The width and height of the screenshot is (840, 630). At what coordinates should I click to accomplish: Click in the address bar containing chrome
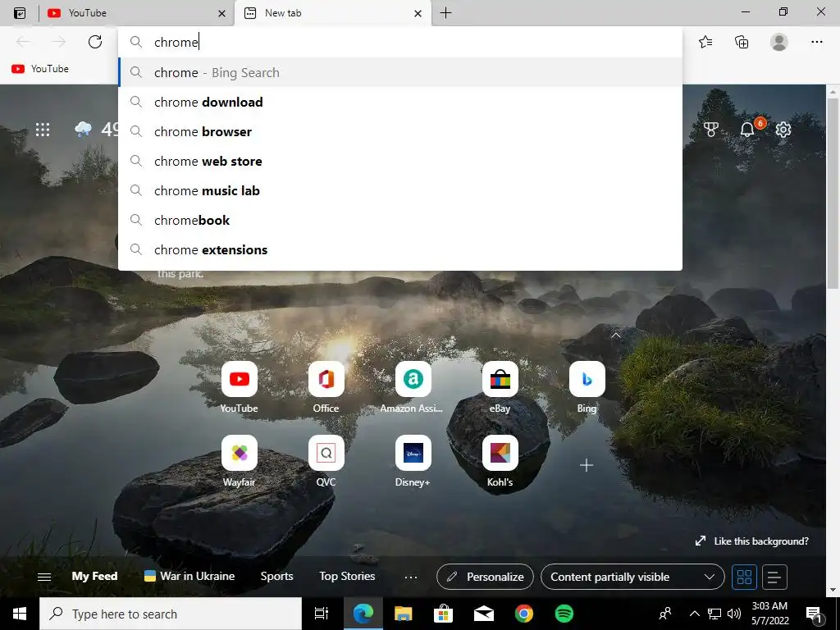point(400,42)
